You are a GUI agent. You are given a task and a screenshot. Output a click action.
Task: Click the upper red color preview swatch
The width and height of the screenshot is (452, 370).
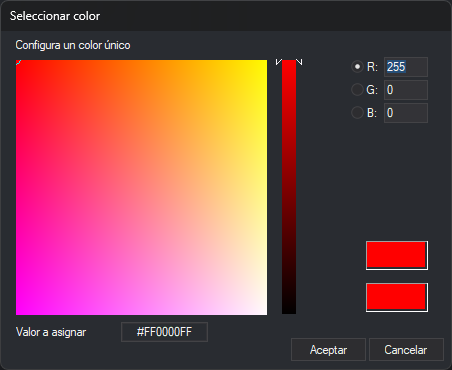(397, 256)
